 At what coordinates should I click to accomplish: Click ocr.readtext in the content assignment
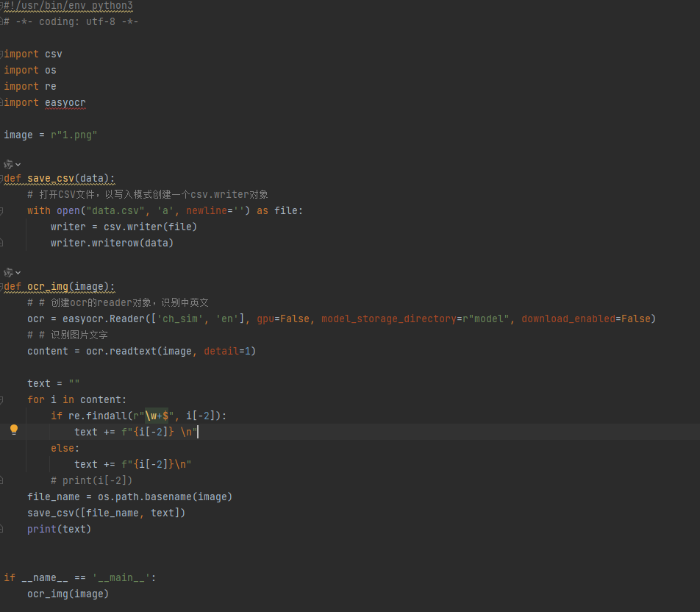tap(121, 351)
